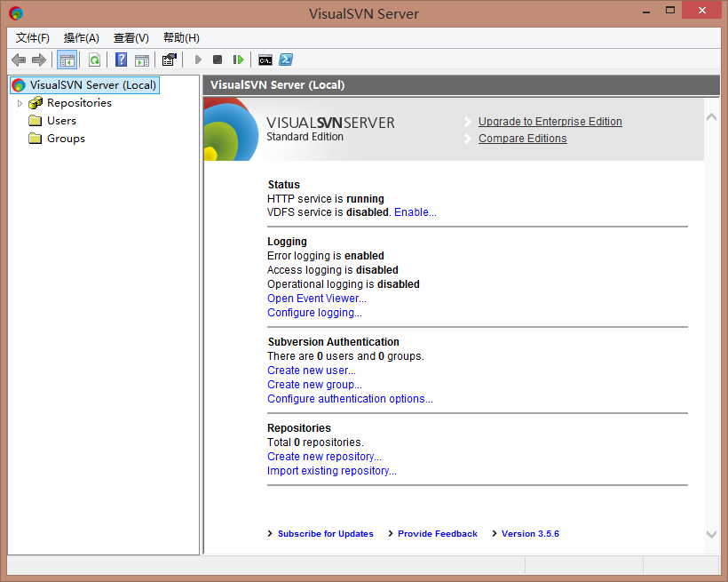The height and width of the screenshot is (582, 728).
Task: Launch PowerShell from the blue toolbar icon
Action: pos(286,60)
